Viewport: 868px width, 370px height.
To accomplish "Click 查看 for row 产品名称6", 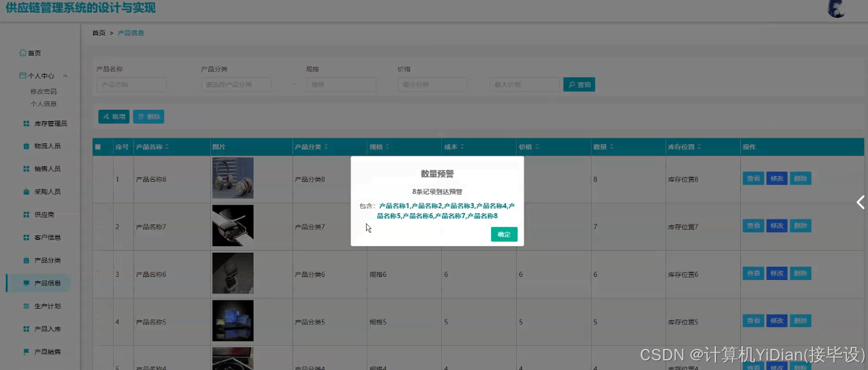I will [754, 273].
